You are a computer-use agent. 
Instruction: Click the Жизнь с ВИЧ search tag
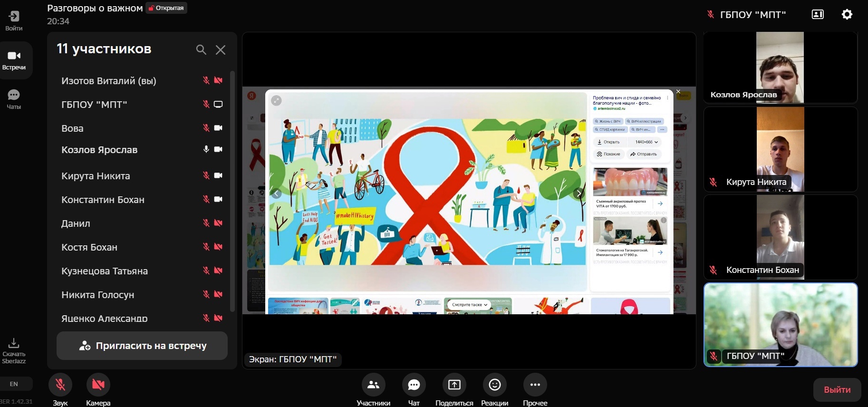click(x=608, y=121)
